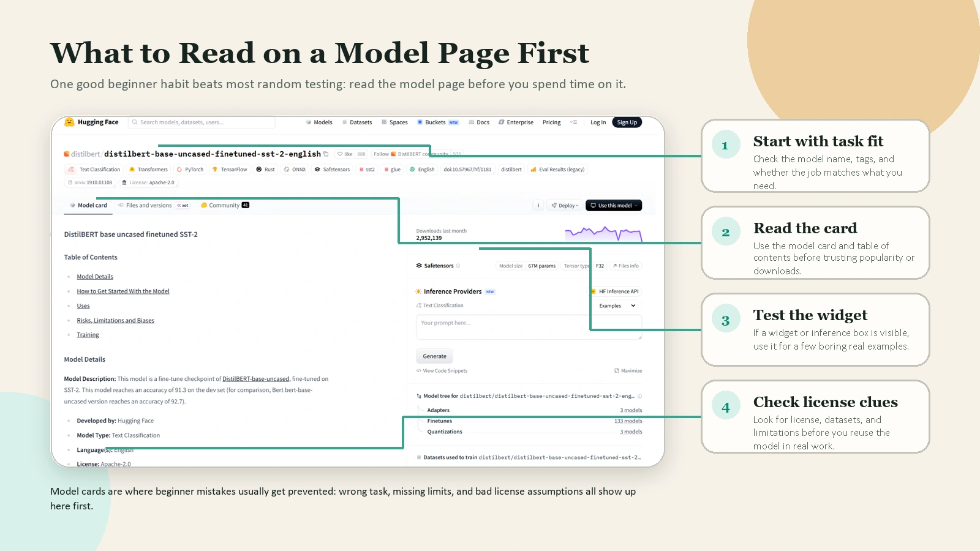Open the Training contents link

tap(88, 335)
